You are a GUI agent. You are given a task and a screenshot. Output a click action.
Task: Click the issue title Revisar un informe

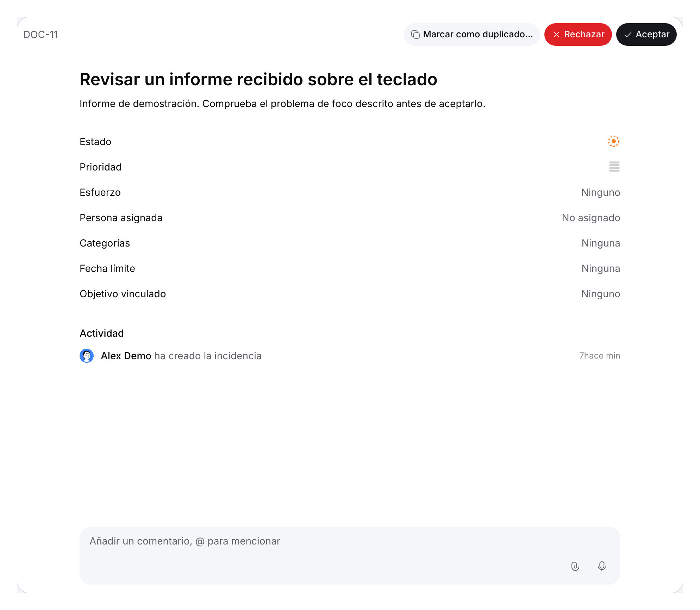pos(258,79)
